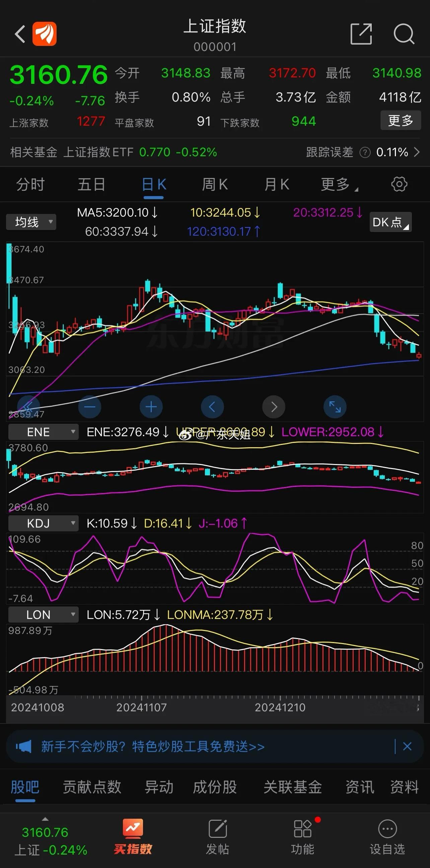
Task: Tap the 10:3244.05 moving average value
Action: pyautogui.click(x=225, y=213)
